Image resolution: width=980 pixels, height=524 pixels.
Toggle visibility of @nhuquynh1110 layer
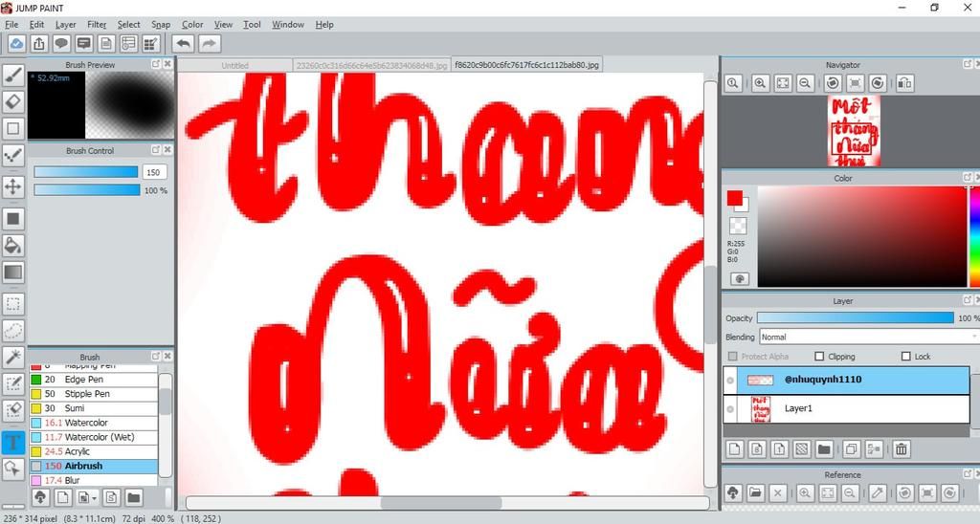(730, 380)
